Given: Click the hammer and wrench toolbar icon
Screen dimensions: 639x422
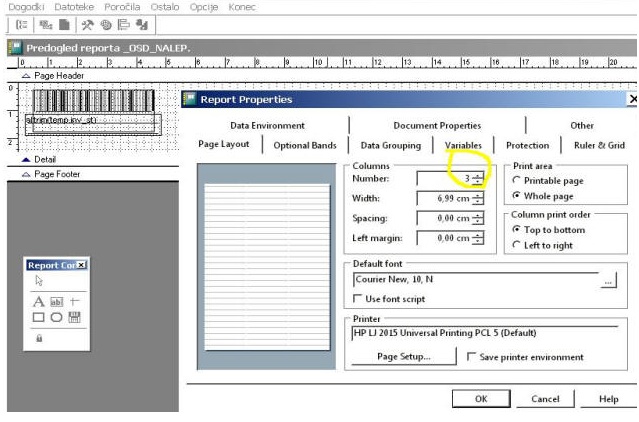Looking at the screenshot, I should click(x=87, y=25).
